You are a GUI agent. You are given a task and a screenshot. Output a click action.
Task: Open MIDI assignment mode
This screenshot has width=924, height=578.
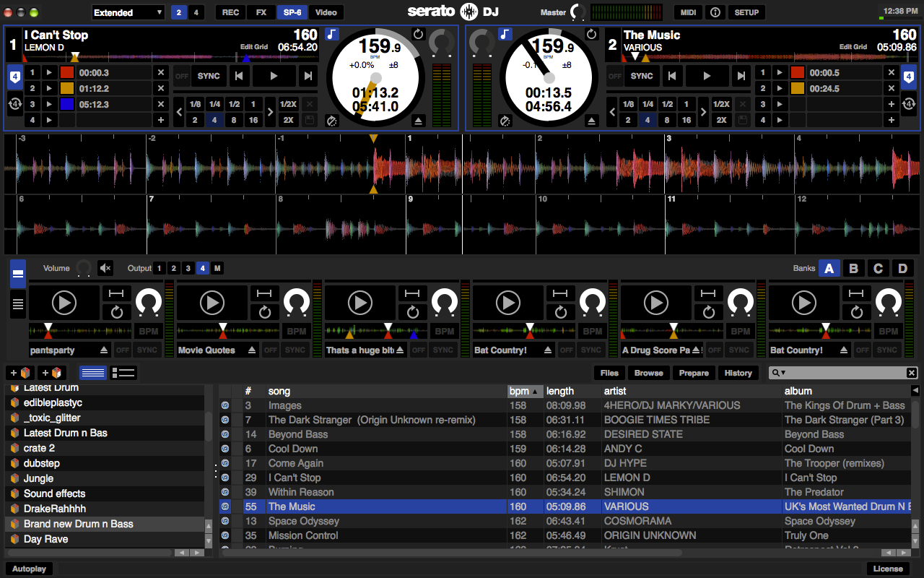click(x=688, y=12)
